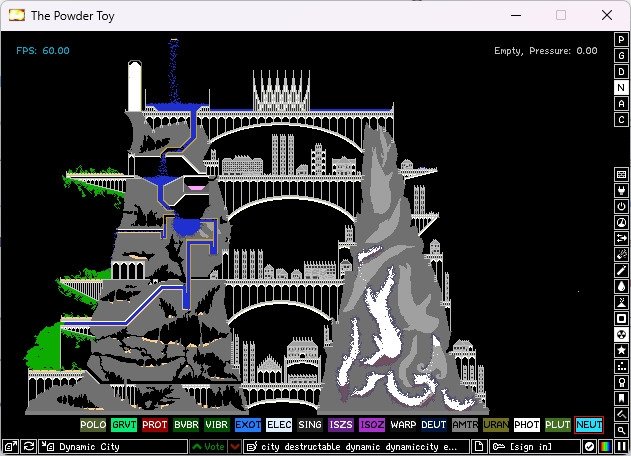Open the Favorites bookmark category
Viewport: 631px width, 456px height.
(621, 398)
